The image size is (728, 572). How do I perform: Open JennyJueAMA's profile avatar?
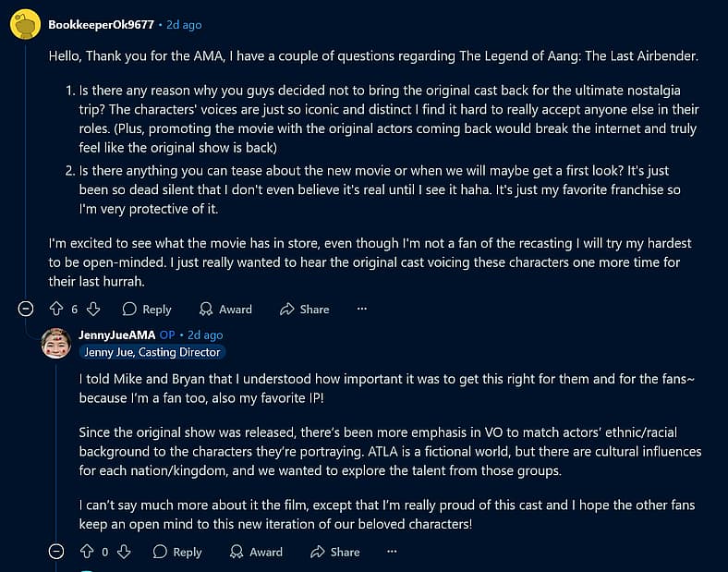click(x=56, y=343)
